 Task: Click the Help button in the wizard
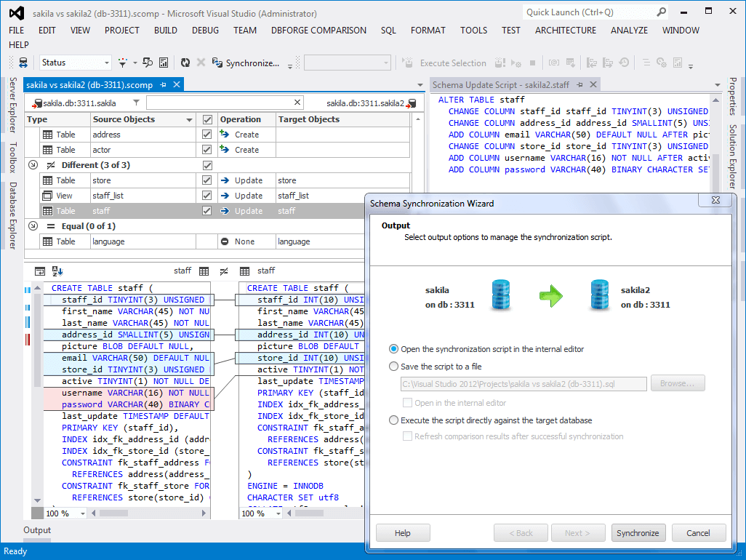click(403, 533)
